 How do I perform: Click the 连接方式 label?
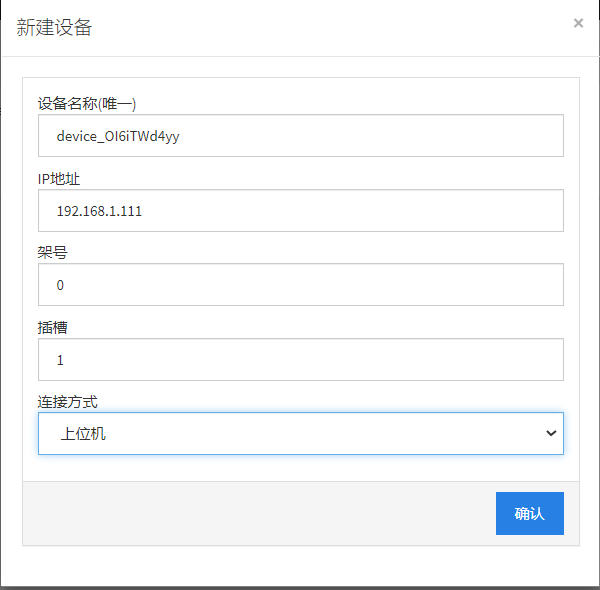68,402
